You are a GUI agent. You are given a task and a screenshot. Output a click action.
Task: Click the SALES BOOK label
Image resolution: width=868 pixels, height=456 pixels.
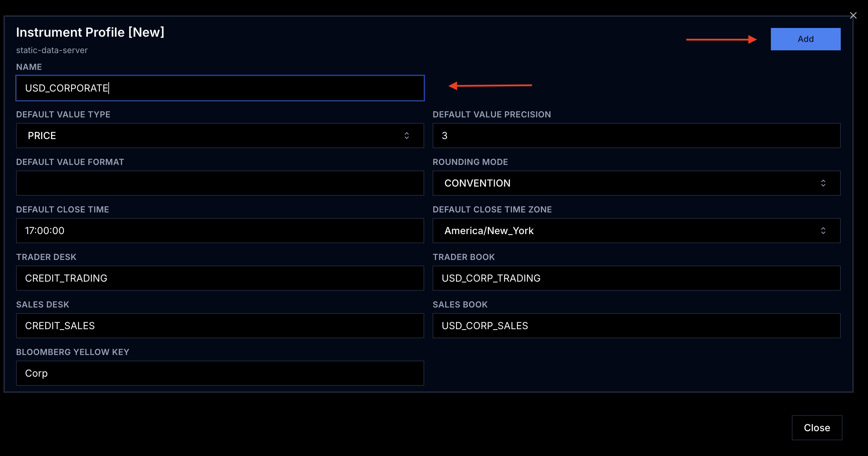point(460,305)
